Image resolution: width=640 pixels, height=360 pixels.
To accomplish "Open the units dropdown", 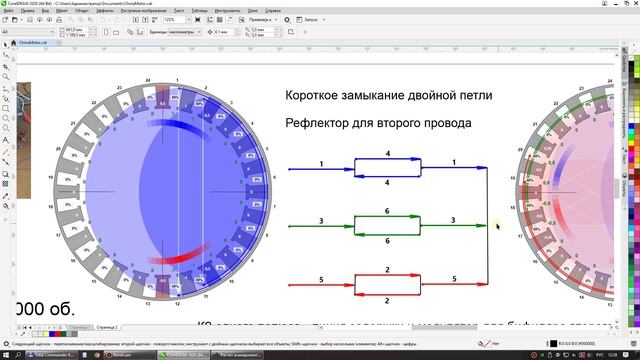I will (199, 32).
